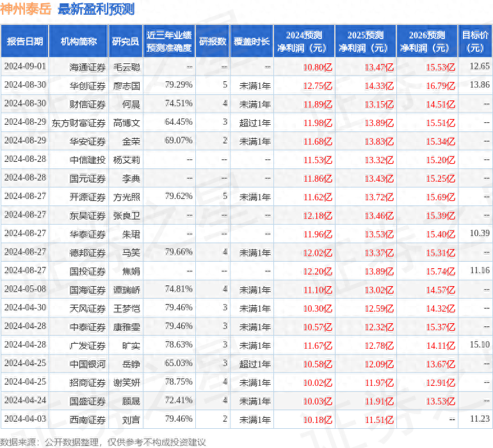Click the 11.68亿 profit value
This screenshot has height=448, width=493.
(318, 142)
